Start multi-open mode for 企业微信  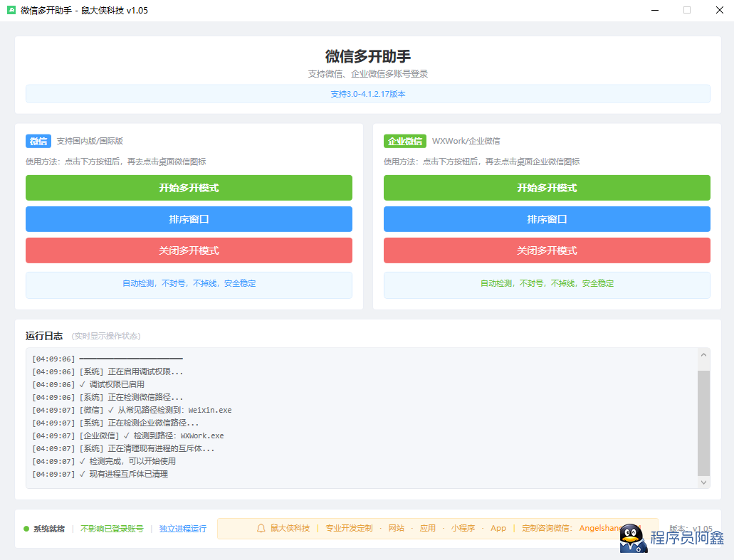(x=547, y=188)
